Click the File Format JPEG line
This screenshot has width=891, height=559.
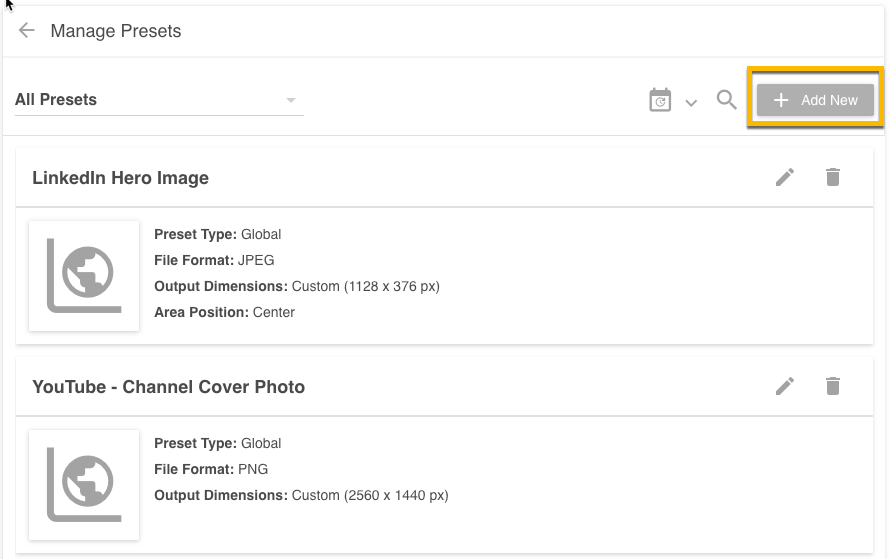[x=214, y=260]
